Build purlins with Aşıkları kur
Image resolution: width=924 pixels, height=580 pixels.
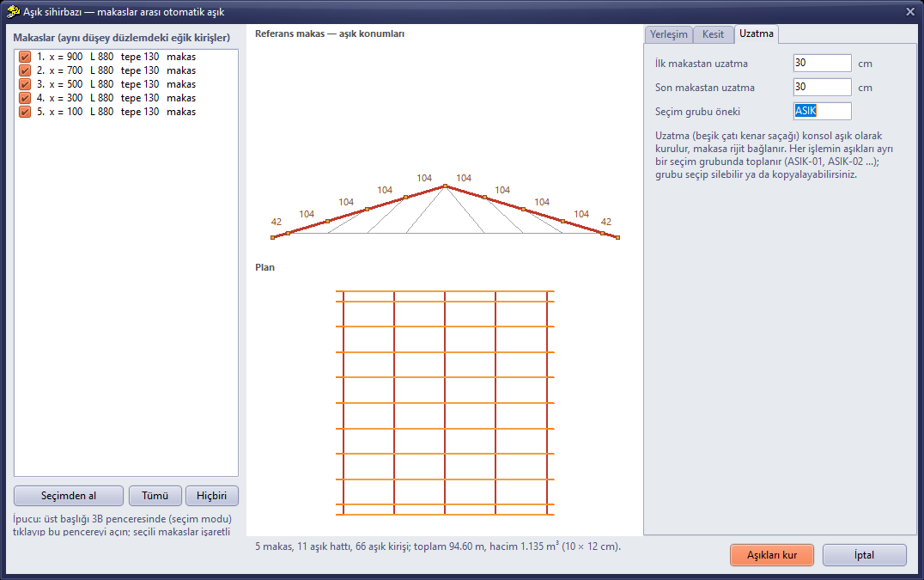(x=772, y=555)
